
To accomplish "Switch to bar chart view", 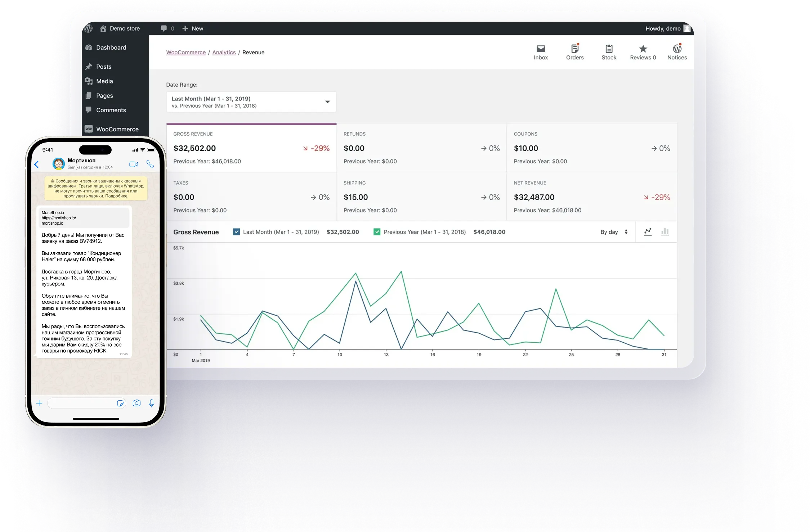I will (665, 232).
